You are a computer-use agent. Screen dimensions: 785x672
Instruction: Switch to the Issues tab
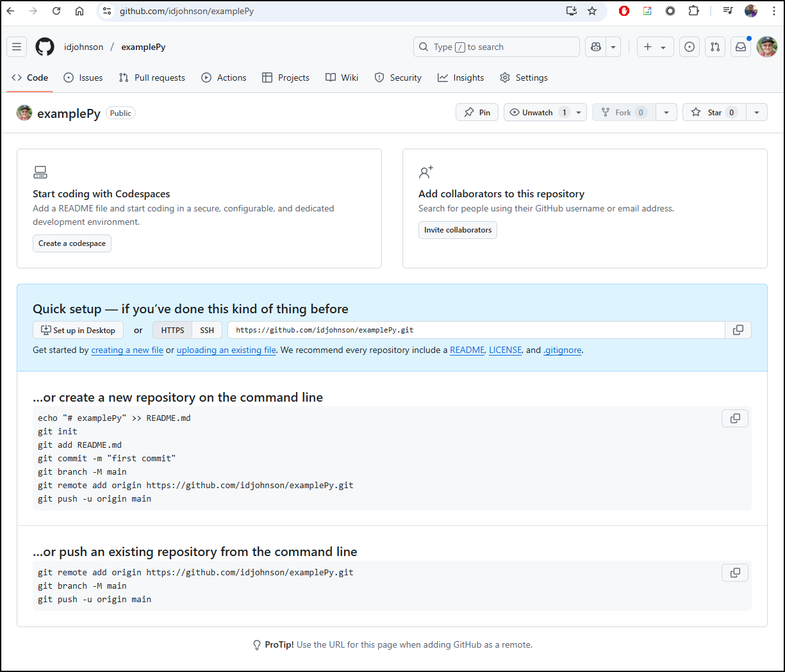coord(83,78)
